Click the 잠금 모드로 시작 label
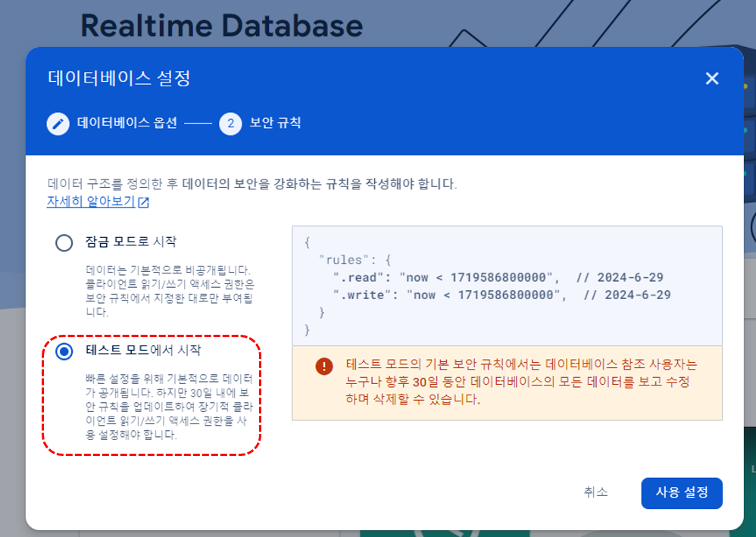Screen dimensions: 756x537 [131, 242]
